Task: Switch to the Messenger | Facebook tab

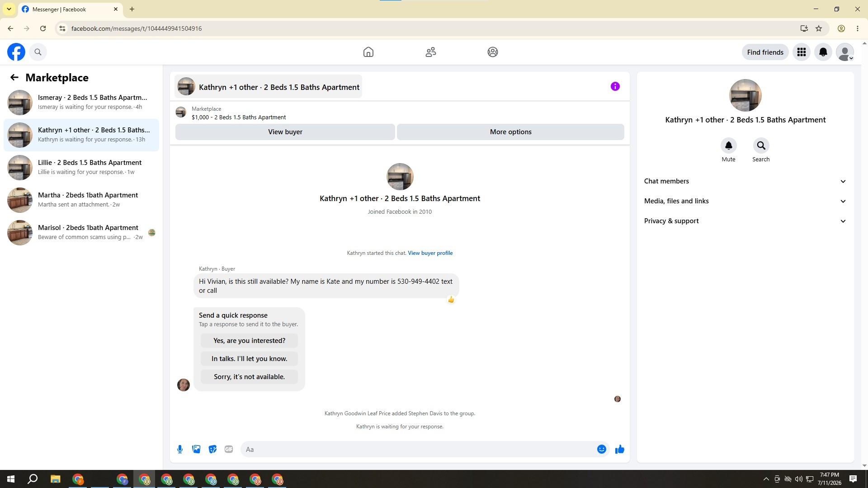Action: click(70, 9)
